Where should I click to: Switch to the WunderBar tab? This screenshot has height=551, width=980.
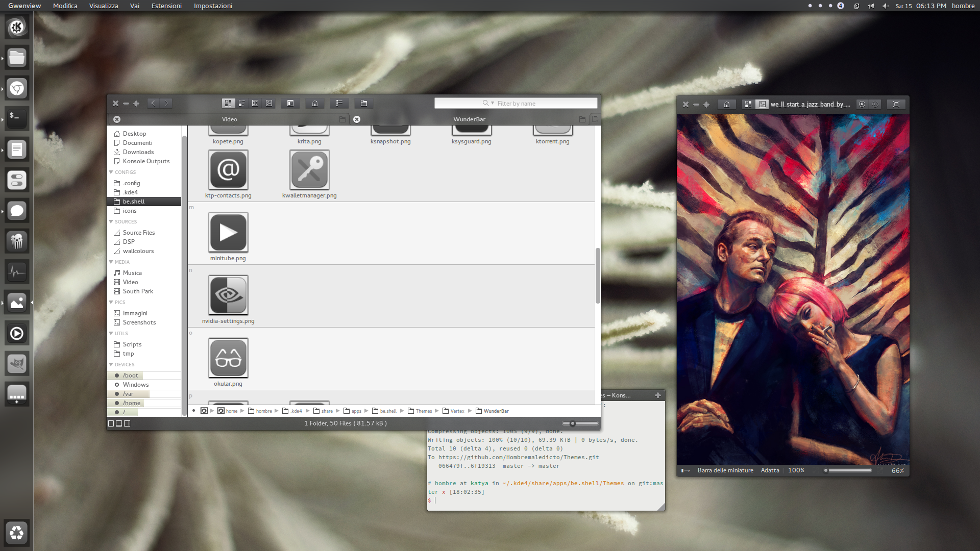469,119
